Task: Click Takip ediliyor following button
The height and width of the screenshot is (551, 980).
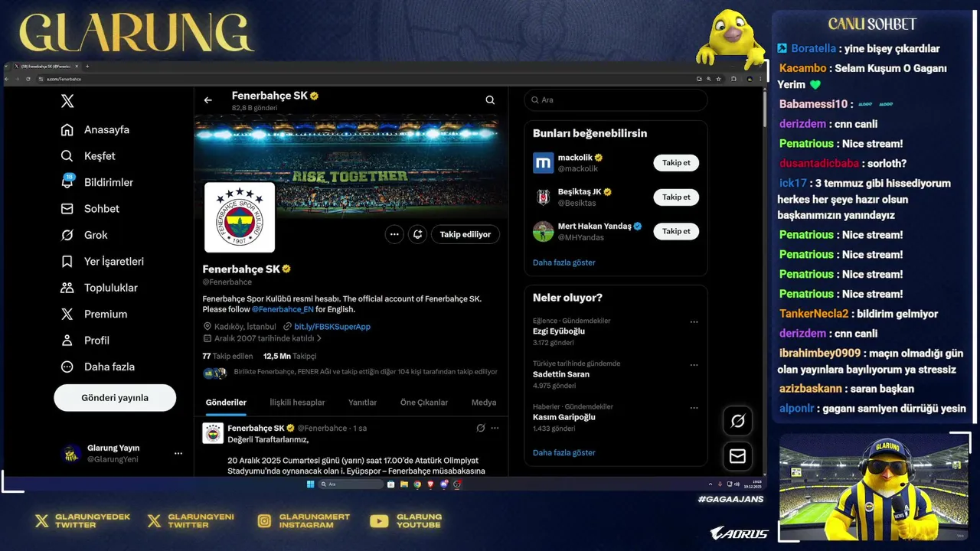Action: 465,234
